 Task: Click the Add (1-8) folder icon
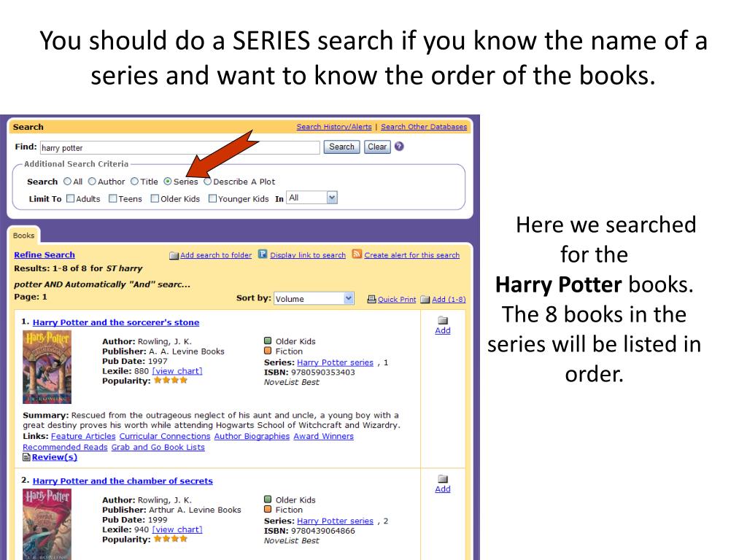click(x=425, y=300)
